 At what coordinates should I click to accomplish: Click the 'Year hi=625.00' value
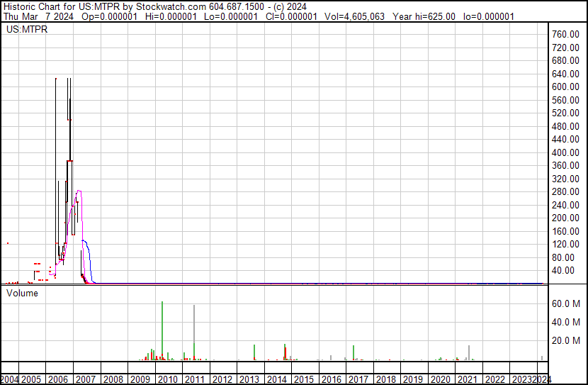point(424,16)
